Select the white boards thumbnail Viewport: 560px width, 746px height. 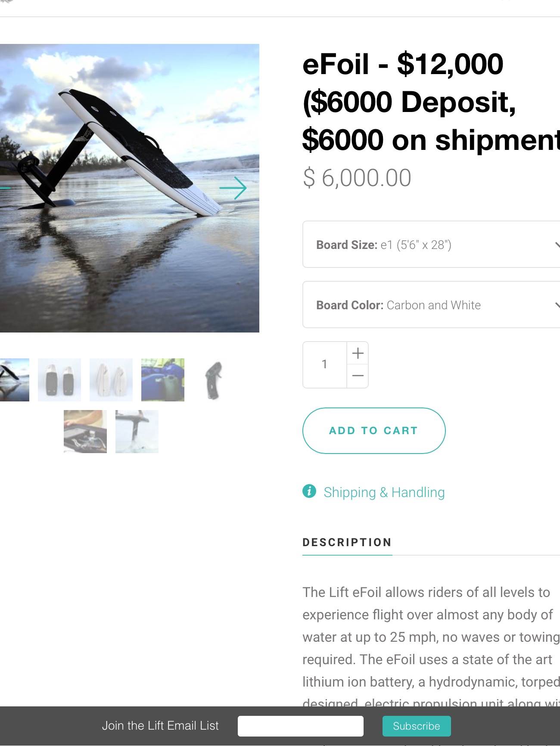(111, 380)
